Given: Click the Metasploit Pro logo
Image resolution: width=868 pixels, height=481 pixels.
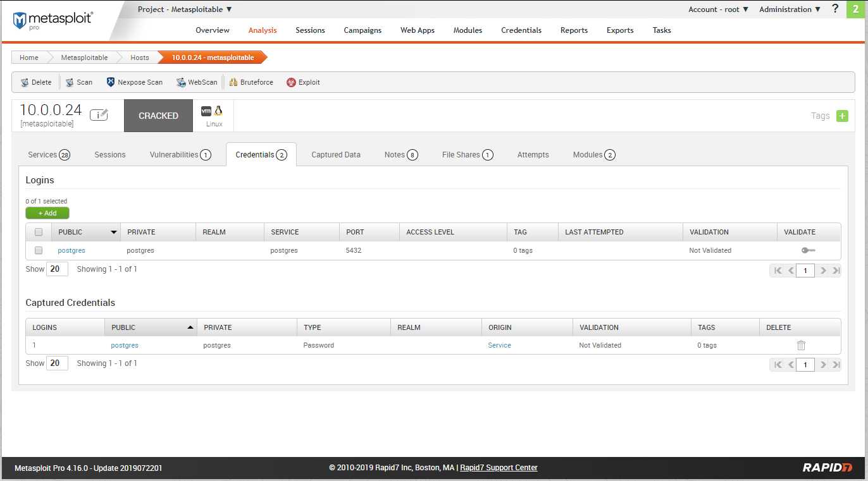Looking at the screenshot, I should (53, 20).
